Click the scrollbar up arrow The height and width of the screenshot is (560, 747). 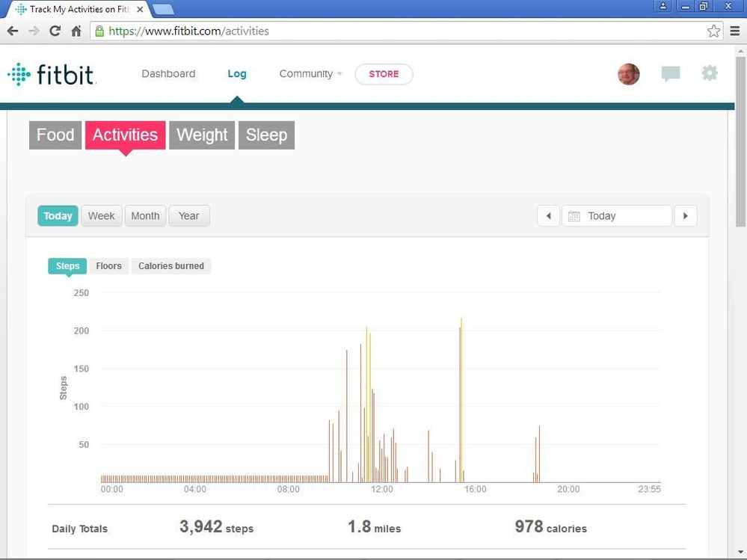pos(741,51)
